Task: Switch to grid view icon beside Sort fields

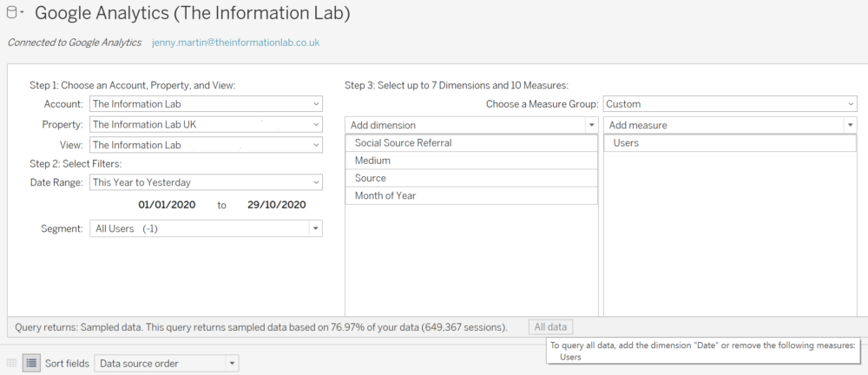Action: [x=11, y=364]
